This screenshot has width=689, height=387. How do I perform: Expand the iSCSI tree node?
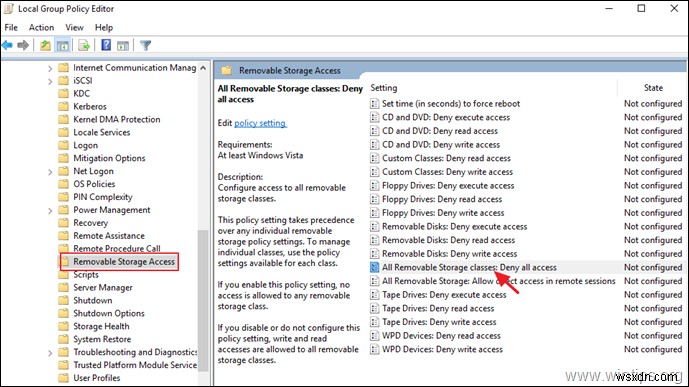(50, 81)
